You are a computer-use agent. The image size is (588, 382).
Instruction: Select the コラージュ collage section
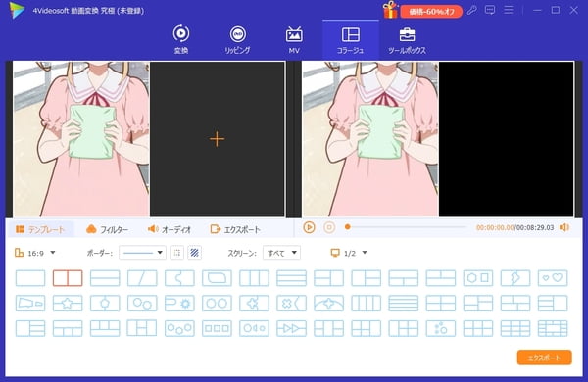[x=350, y=39]
